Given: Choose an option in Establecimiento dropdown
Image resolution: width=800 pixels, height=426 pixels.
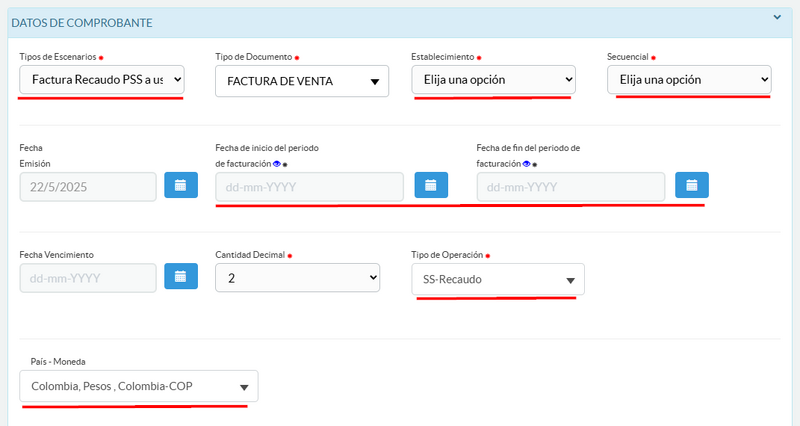Looking at the screenshot, I should pyautogui.click(x=493, y=79).
